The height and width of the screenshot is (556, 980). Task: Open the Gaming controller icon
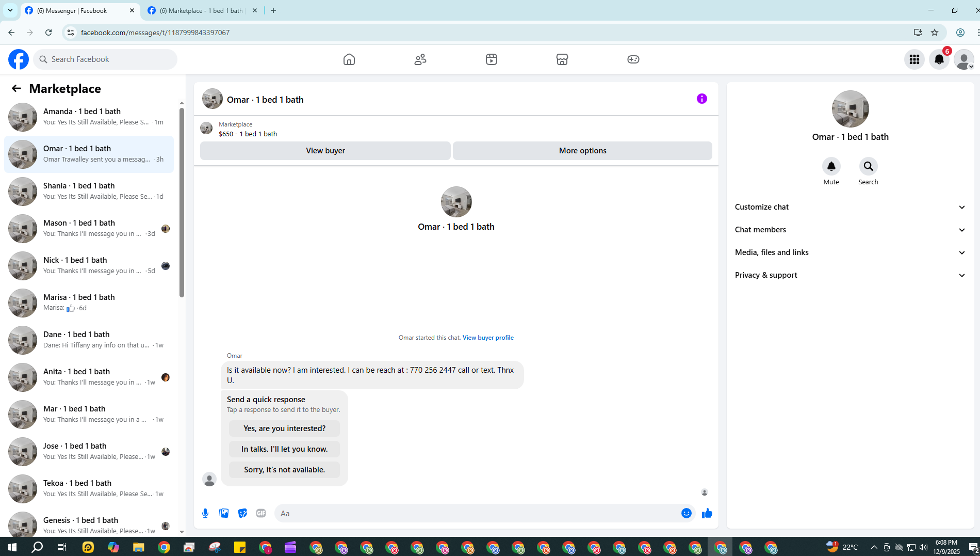[x=633, y=59]
